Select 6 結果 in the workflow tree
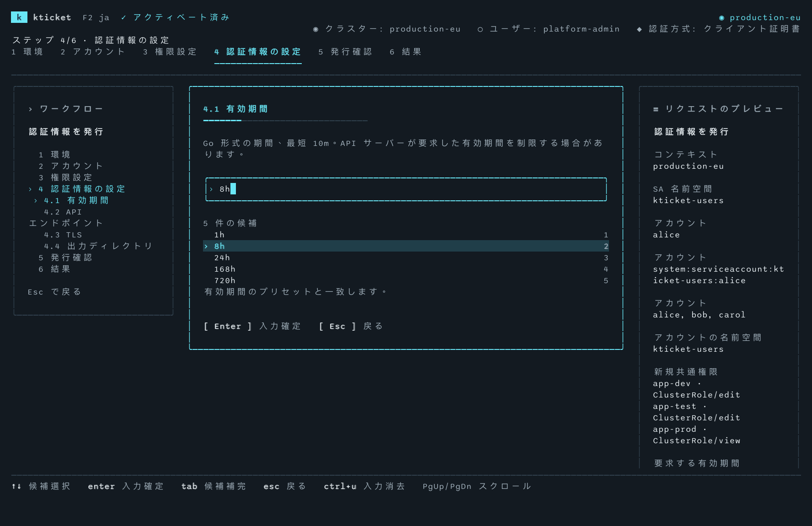812x526 pixels. (x=54, y=269)
